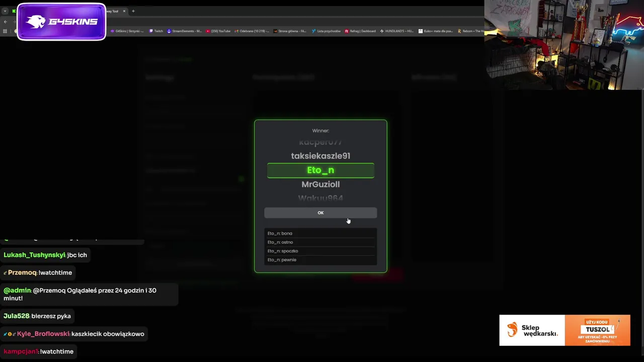Click the @admin watchtime reply message
The image size is (644, 362).
click(89, 294)
